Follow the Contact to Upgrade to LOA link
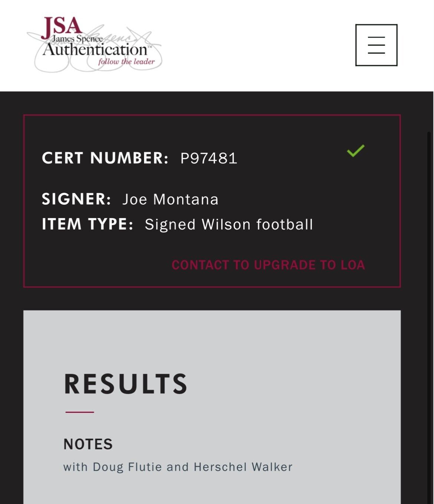Screen dimensions: 434x504 click(x=268, y=265)
